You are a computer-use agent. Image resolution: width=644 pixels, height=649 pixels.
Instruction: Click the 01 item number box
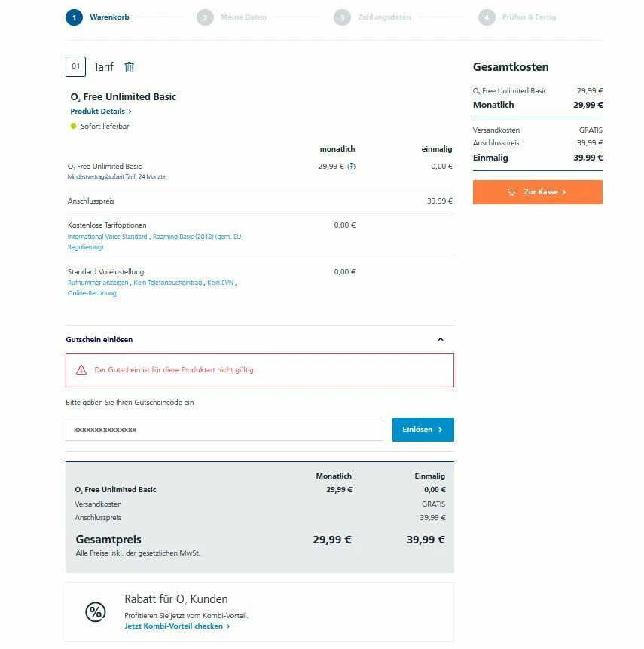pos(75,67)
